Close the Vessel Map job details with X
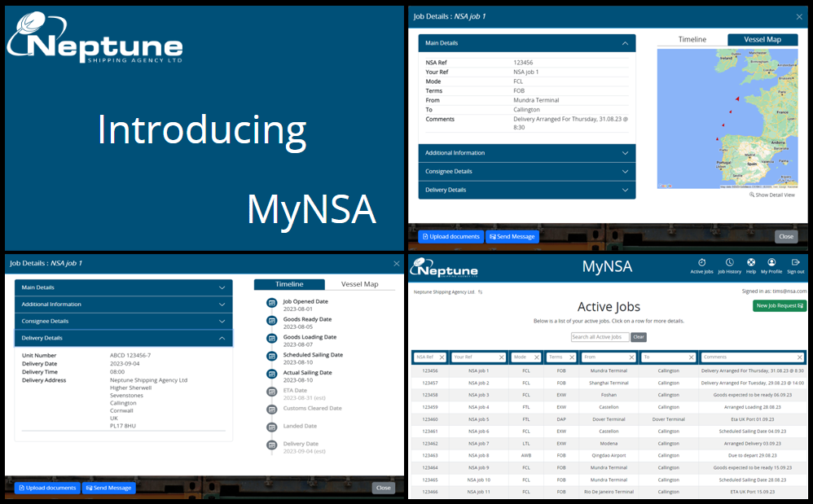Viewport: 813px width, 504px height. pos(799,17)
